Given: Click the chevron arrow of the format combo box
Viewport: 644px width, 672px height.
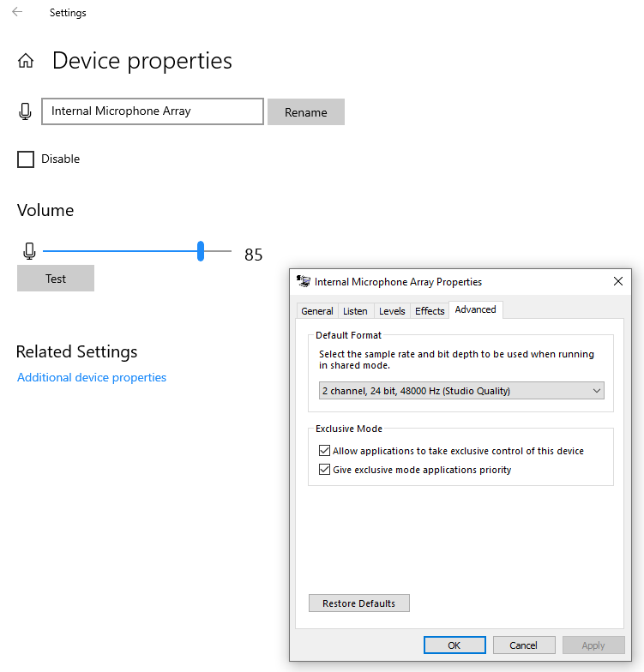Looking at the screenshot, I should (597, 391).
